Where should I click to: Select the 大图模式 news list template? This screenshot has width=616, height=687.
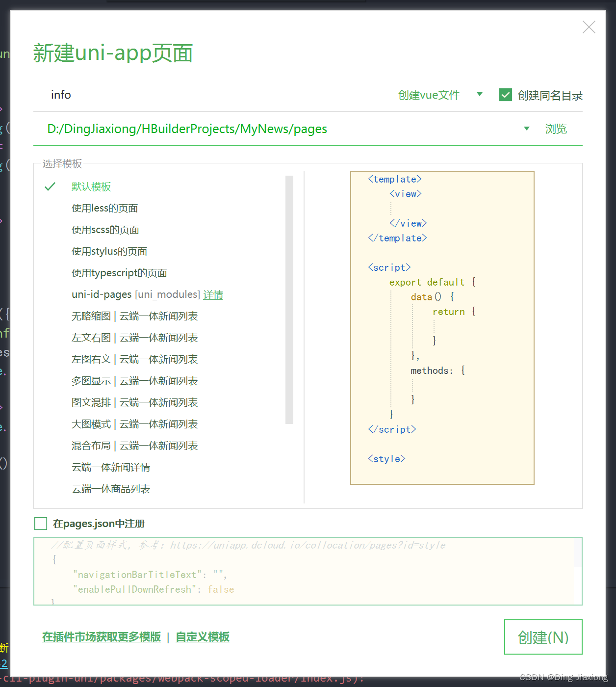[134, 424]
